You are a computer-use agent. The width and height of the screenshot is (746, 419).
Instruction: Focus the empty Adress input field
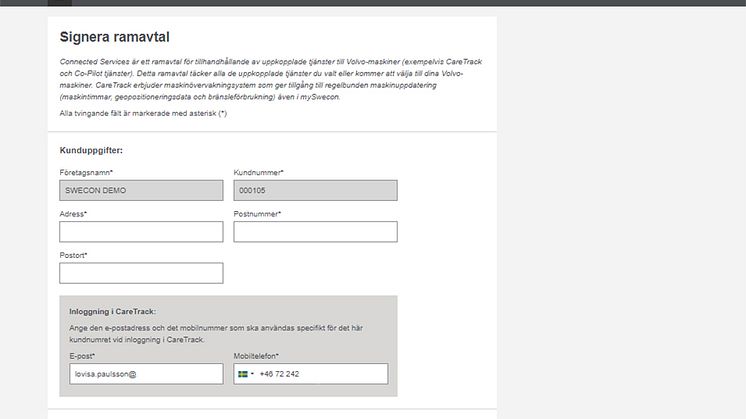(141, 232)
